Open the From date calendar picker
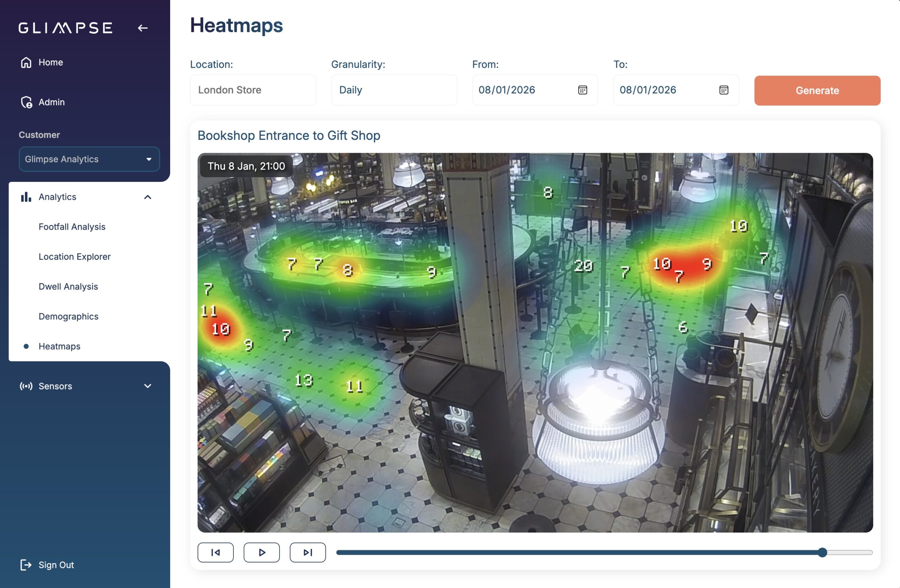Screen dimensions: 900x588 tap(582, 90)
